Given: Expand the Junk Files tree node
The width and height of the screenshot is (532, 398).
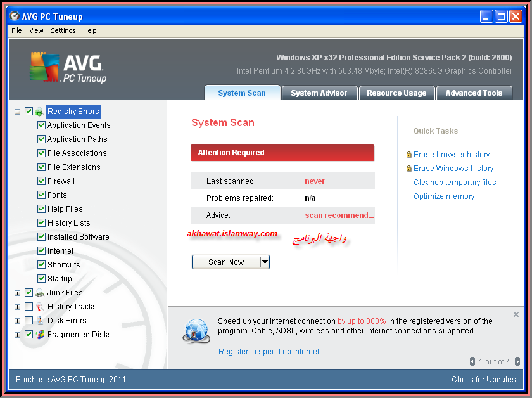Looking at the screenshot, I should pyautogui.click(x=17, y=293).
